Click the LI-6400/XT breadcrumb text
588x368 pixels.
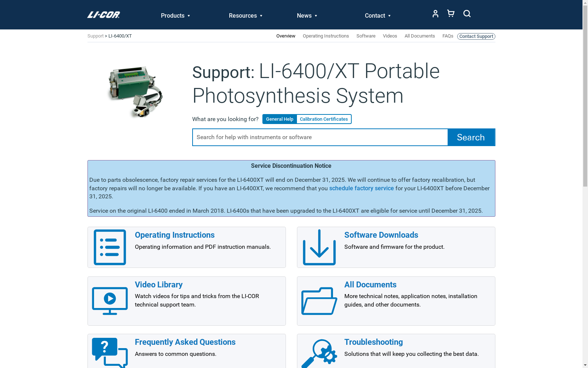[120, 36]
